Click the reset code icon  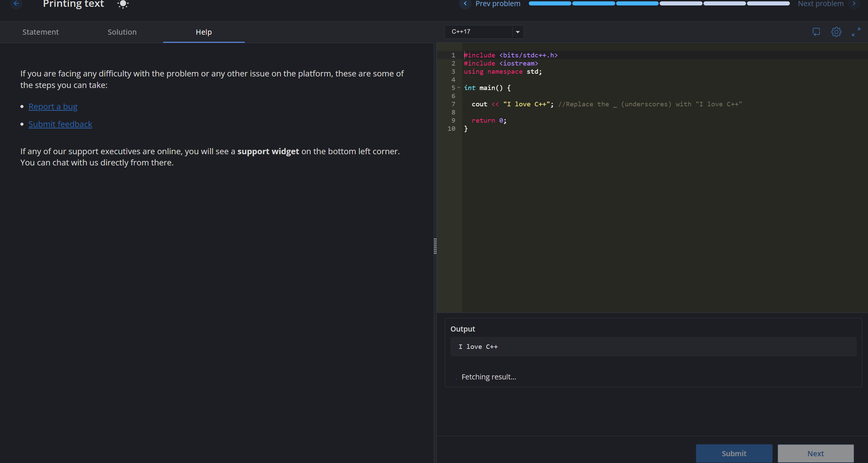[816, 32]
